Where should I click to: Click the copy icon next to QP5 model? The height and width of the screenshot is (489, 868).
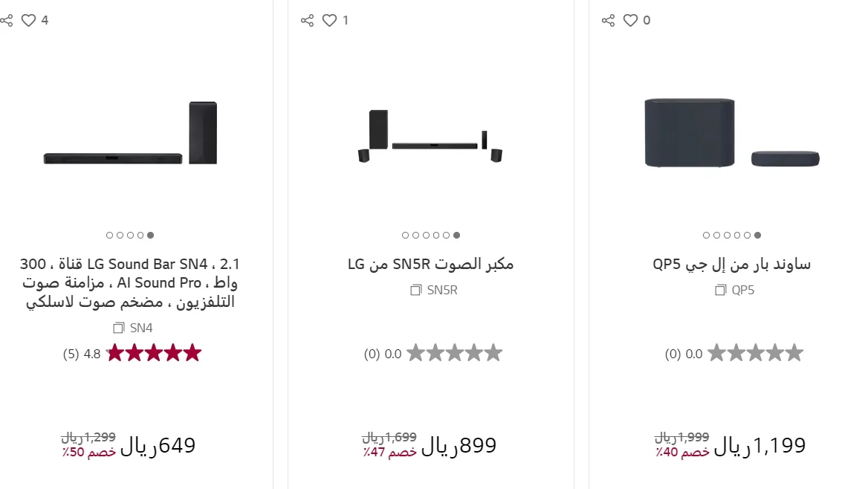click(720, 290)
